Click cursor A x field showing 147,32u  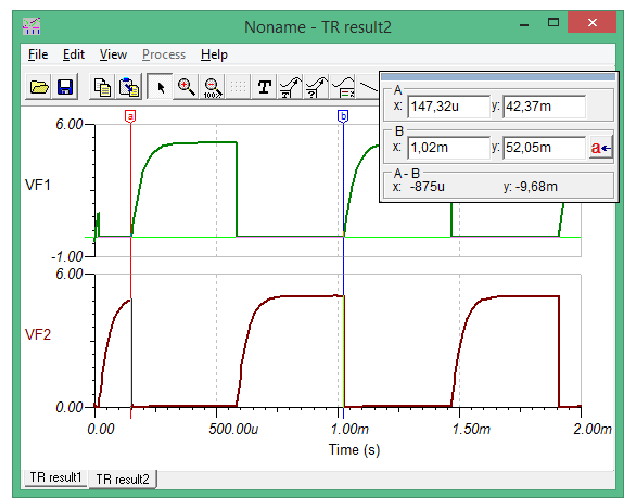(x=449, y=107)
